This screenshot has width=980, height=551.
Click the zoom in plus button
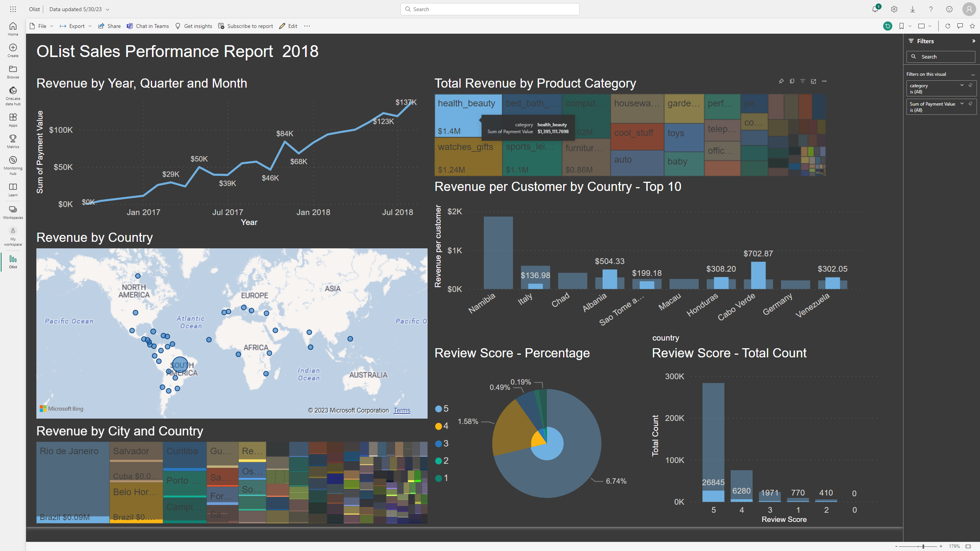coord(941,546)
